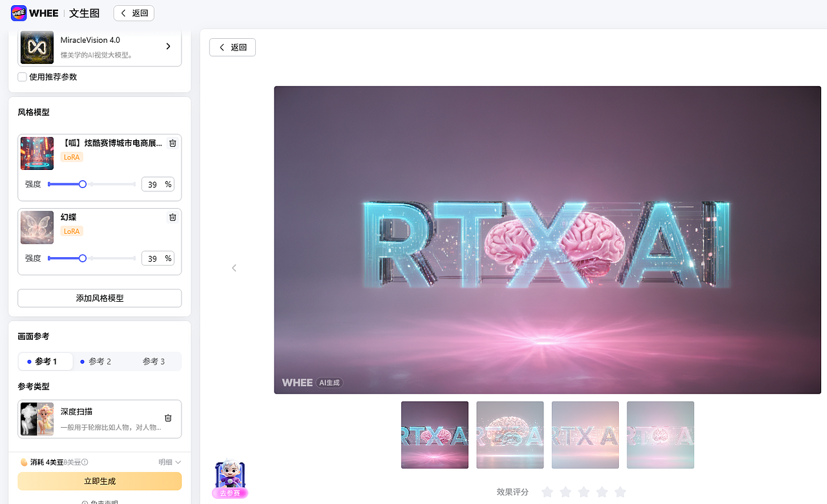Click the 文生图 title text
The height and width of the screenshot is (504, 827).
click(85, 13)
